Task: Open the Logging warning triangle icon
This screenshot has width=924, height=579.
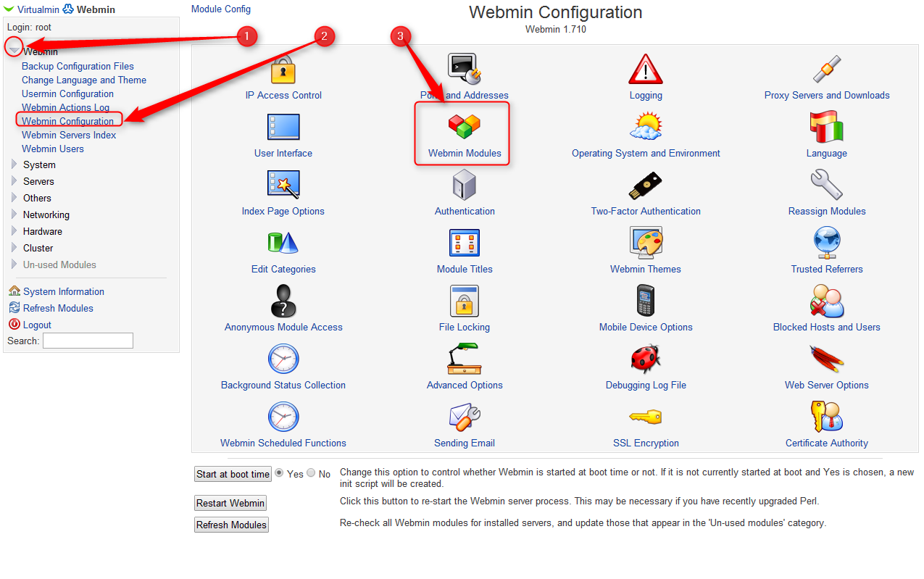Action: pyautogui.click(x=646, y=70)
